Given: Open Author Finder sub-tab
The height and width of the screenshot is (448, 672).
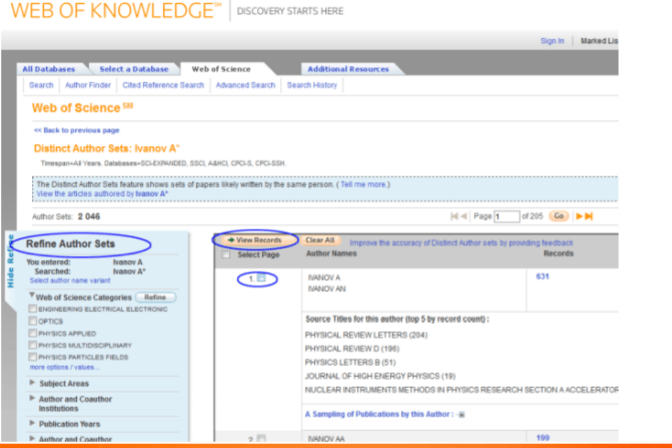Looking at the screenshot, I should [88, 85].
